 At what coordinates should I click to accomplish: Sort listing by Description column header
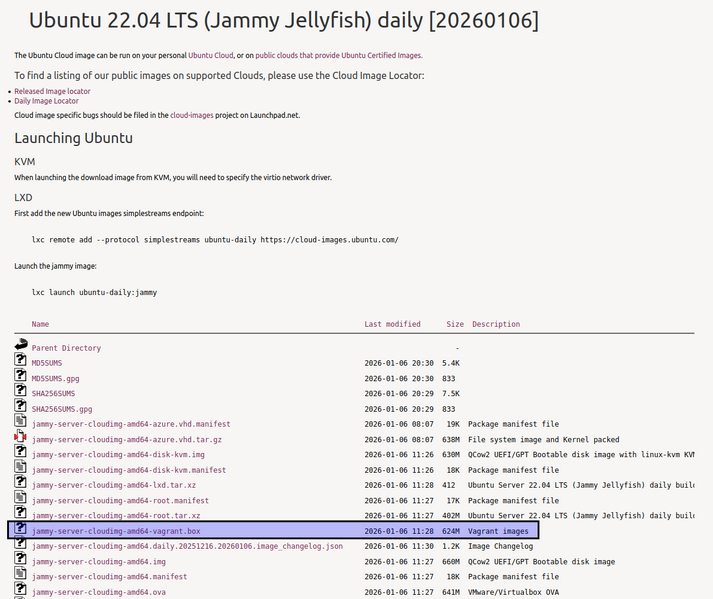click(x=496, y=324)
